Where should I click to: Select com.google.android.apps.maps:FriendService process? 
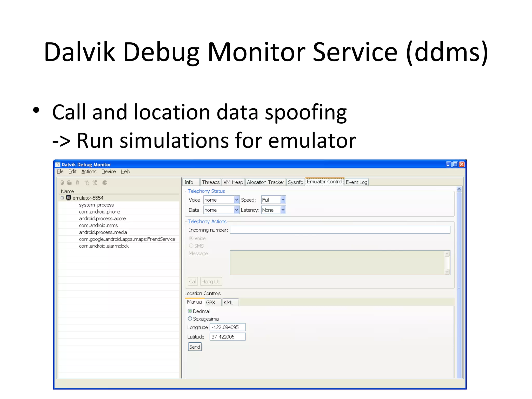[x=127, y=239]
